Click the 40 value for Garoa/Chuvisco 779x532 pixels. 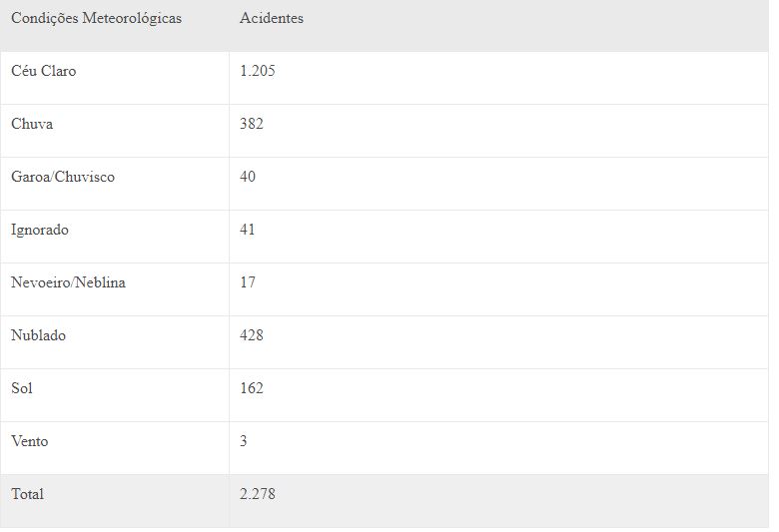pos(248,177)
